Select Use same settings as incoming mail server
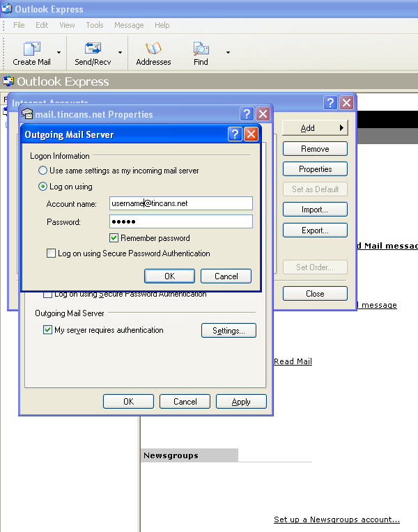The height and width of the screenshot is (532, 418). pos(42,171)
